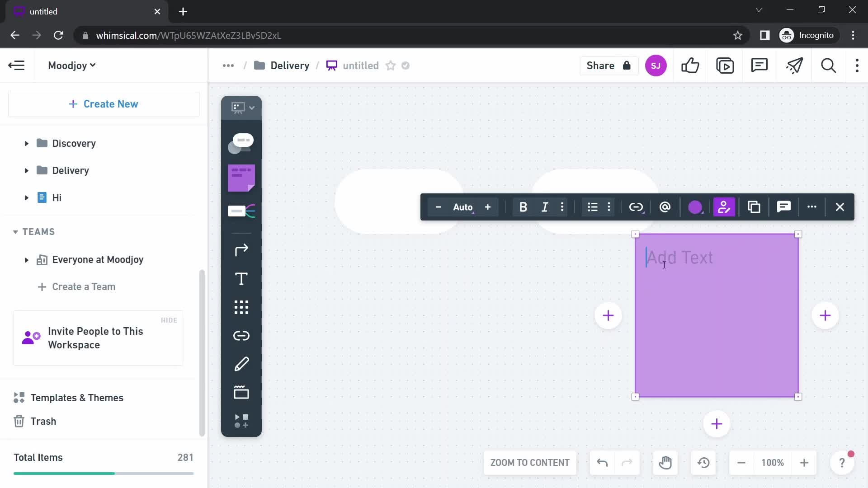Decrease font size with minus button

point(438,207)
